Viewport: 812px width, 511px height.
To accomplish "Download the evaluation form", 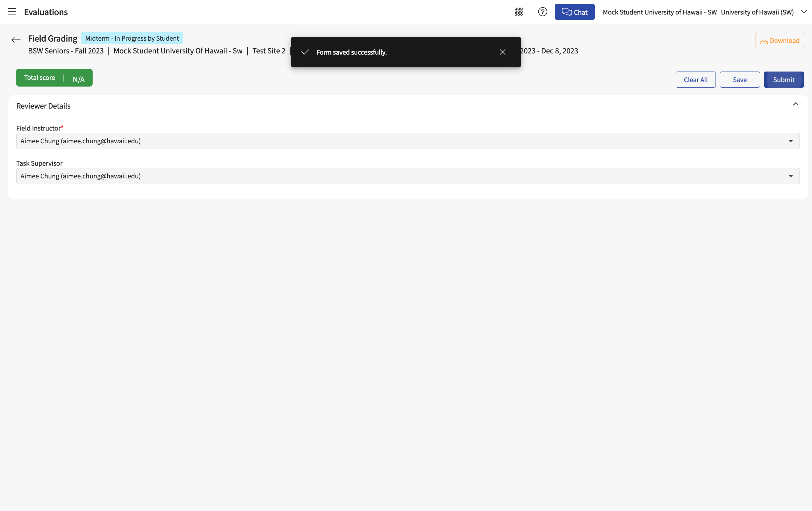I will [x=779, y=40].
